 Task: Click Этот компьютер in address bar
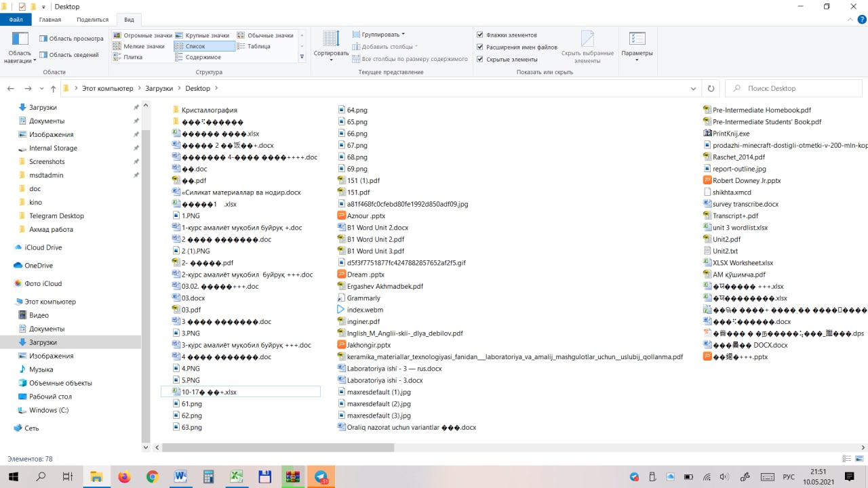point(108,88)
